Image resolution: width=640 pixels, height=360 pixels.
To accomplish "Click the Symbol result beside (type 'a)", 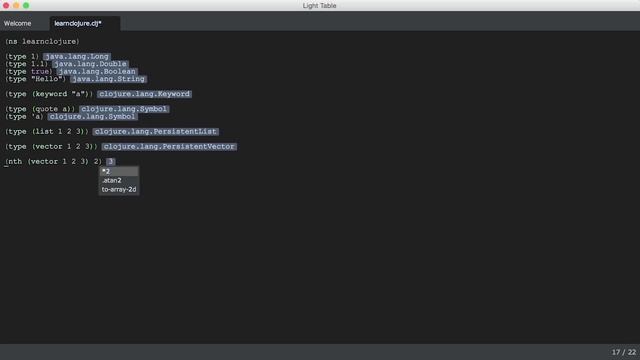I will (x=92, y=117).
